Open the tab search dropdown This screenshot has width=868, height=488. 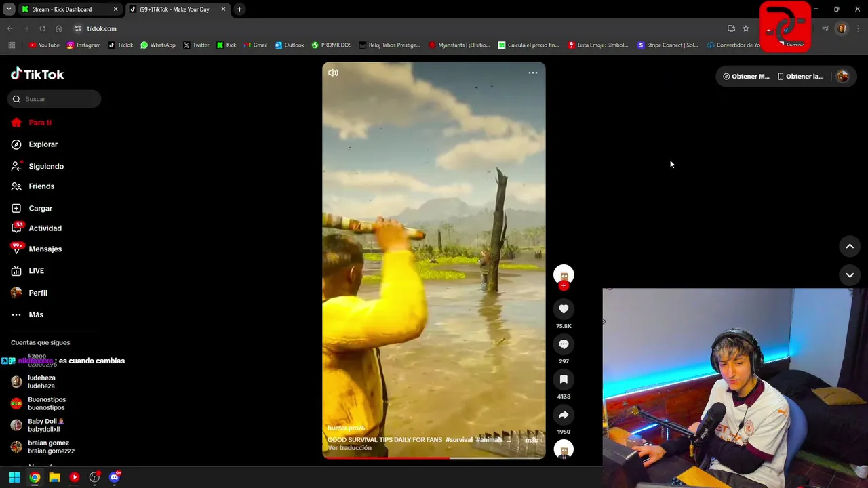coord(9,9)
